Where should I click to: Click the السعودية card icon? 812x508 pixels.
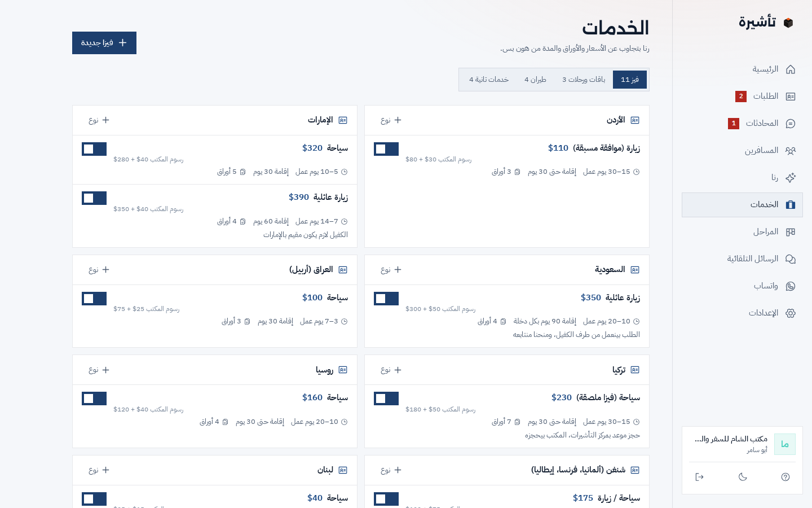pyautogui.click(x=635, y=270)
